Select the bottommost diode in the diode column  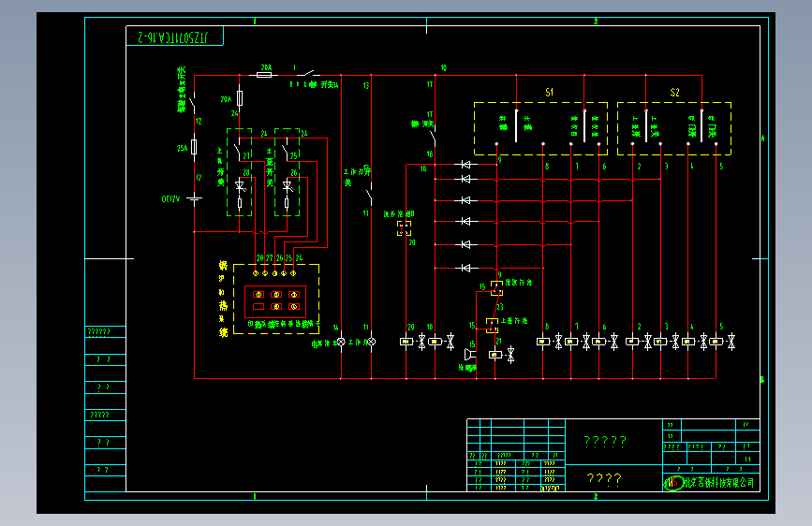465,268
